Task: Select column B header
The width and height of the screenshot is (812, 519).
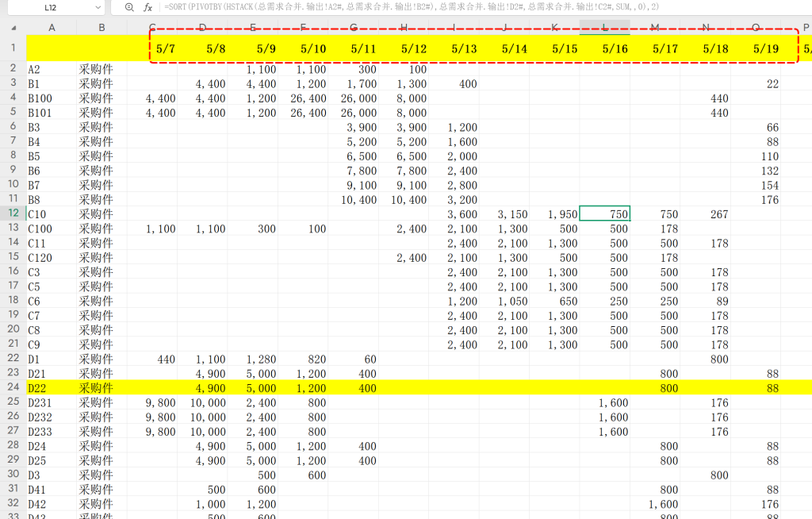Action: tap(101, 28)
